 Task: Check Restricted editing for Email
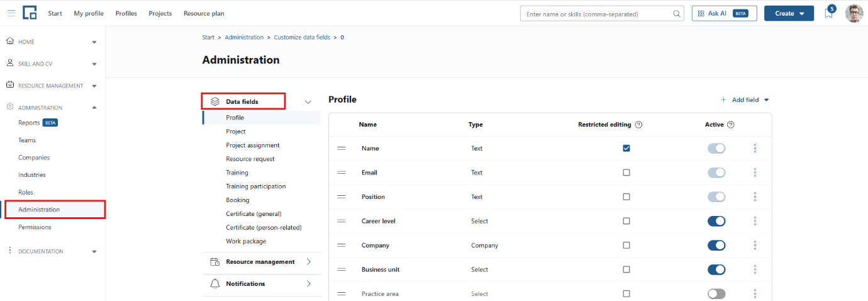click(626, 173)
